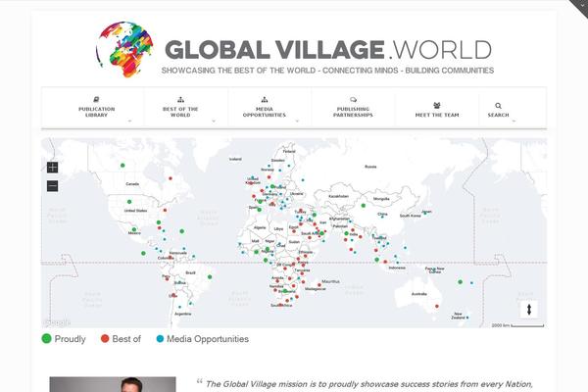Click the vertical arrows map resize icon
Viewport: 588px width, 392px height.
click(x=529, y=310)
